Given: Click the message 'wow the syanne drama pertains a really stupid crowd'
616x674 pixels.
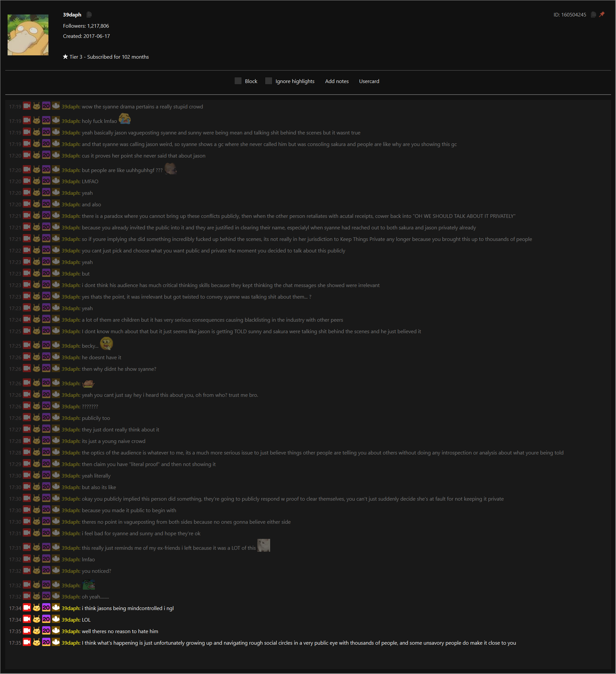Looking at the screenshot, I should (142, 107).
